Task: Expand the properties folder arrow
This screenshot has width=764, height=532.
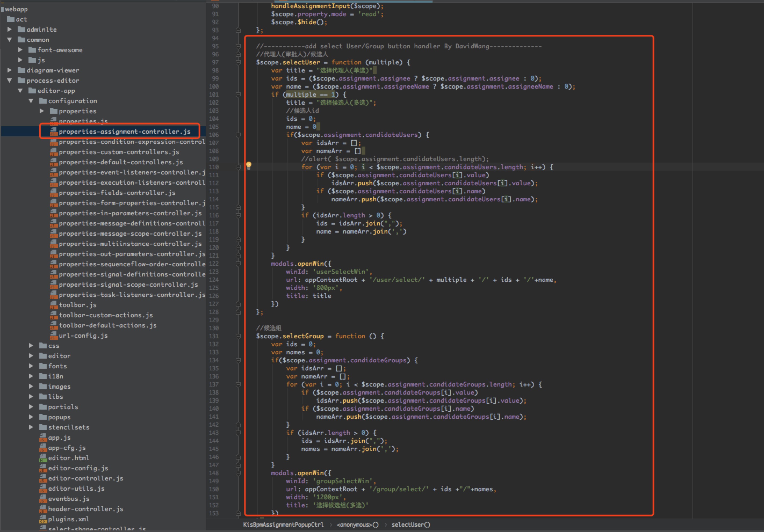Action: tap(42, 111)
